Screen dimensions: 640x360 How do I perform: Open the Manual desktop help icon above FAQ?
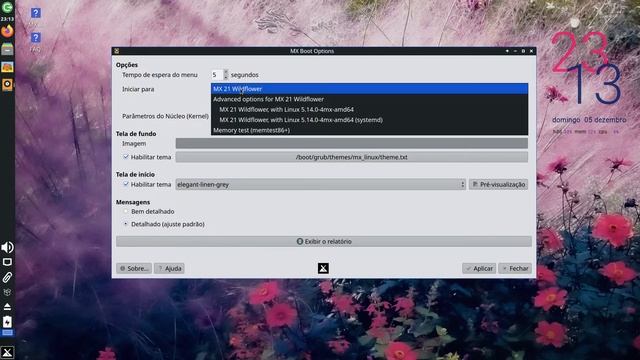[36, 16]
